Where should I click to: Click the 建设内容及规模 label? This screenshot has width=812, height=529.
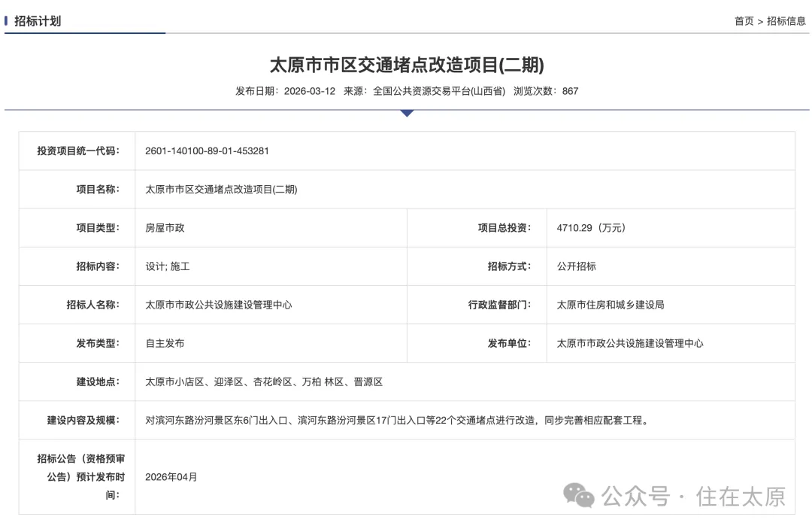(x=83, y=420)
